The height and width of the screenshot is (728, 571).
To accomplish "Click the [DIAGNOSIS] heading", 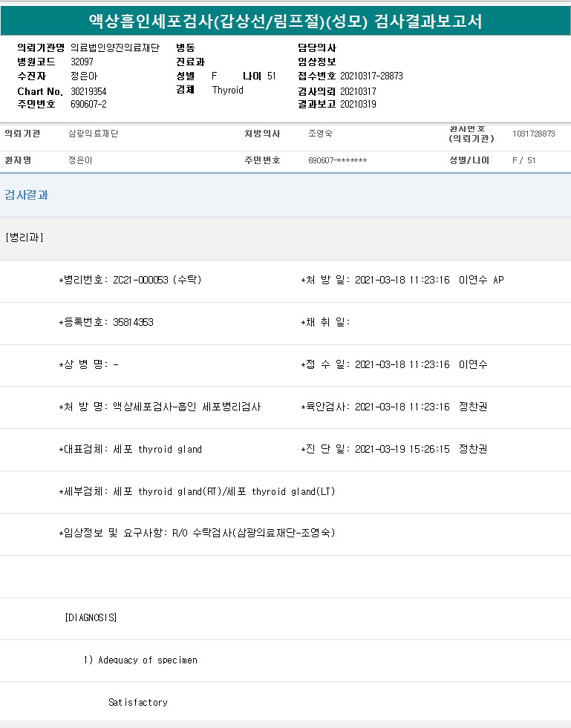I will [91, 617].
